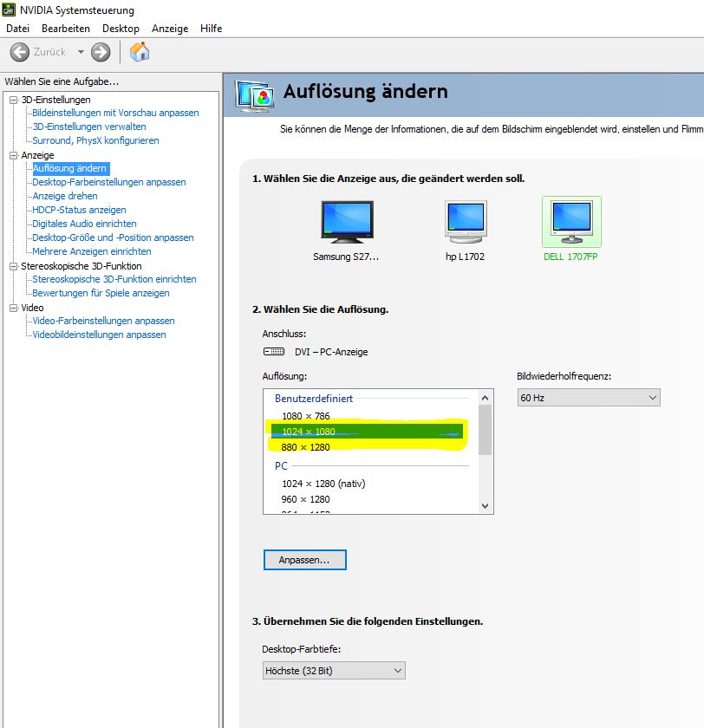Open Anzeige drehen
The image size is (704, 728).
point(65,196)
